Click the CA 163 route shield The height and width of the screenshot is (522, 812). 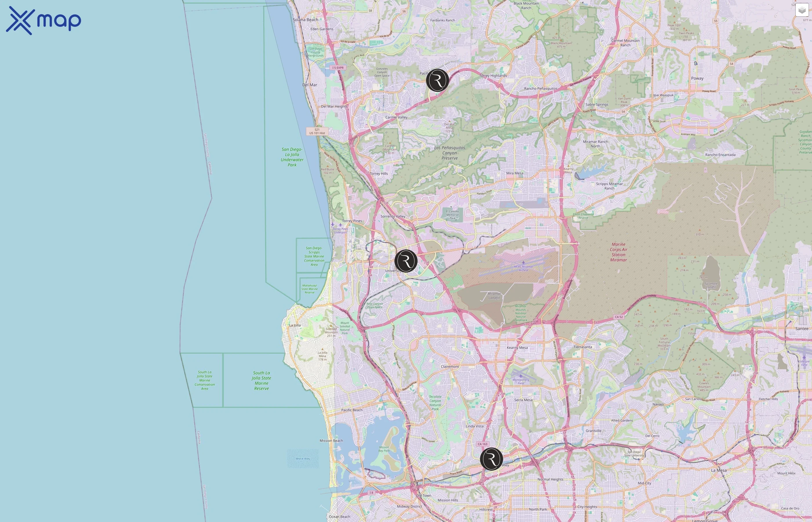tap(482, 444)
